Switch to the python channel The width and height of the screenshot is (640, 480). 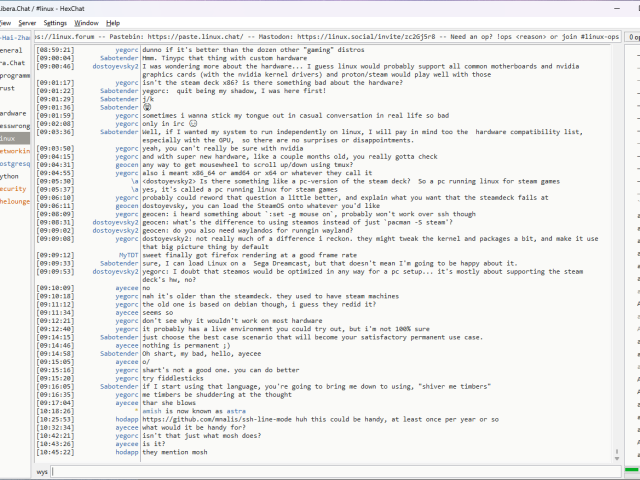[x=11, y=175]
